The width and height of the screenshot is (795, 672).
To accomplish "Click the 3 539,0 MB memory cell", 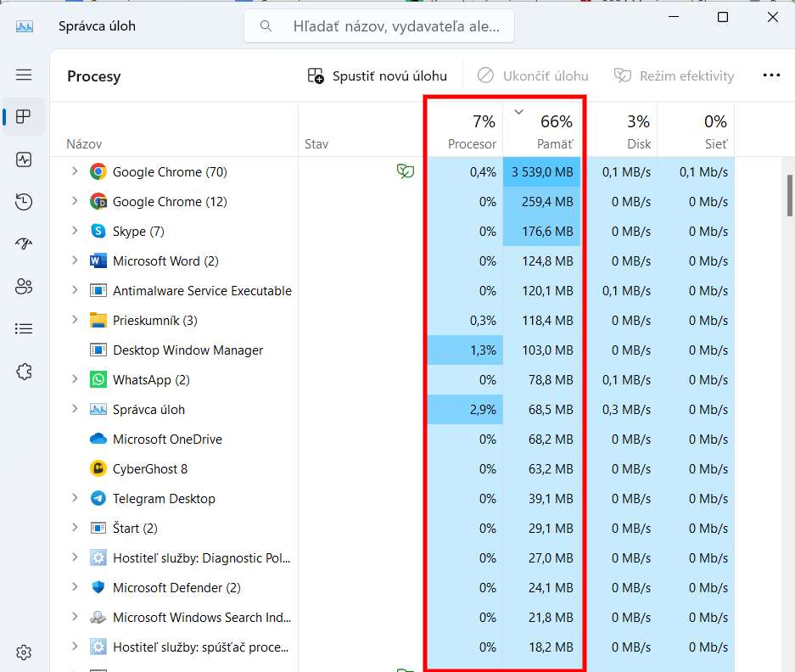I will [x=541, y=172].
